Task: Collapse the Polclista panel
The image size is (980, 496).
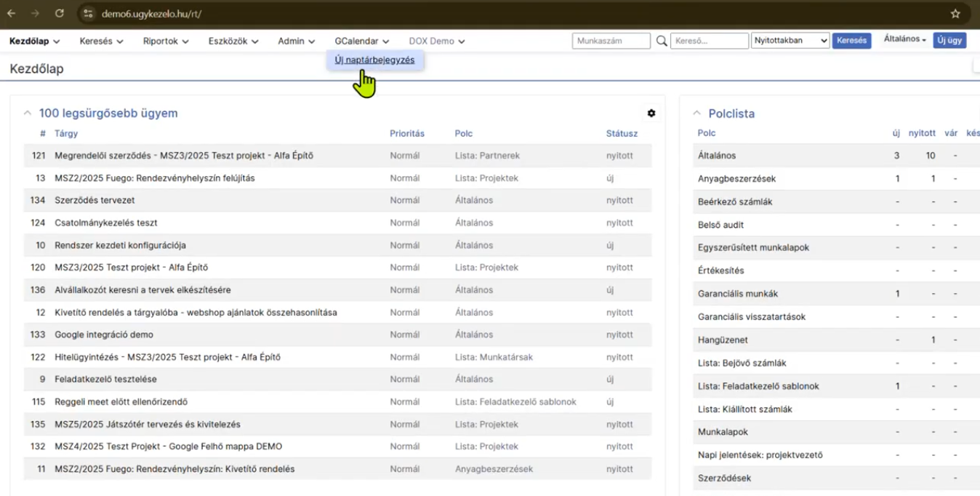Action: point(696,113)
